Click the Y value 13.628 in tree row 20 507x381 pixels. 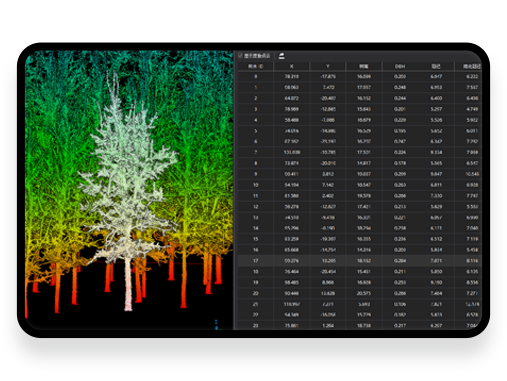(x=328, y=293)
